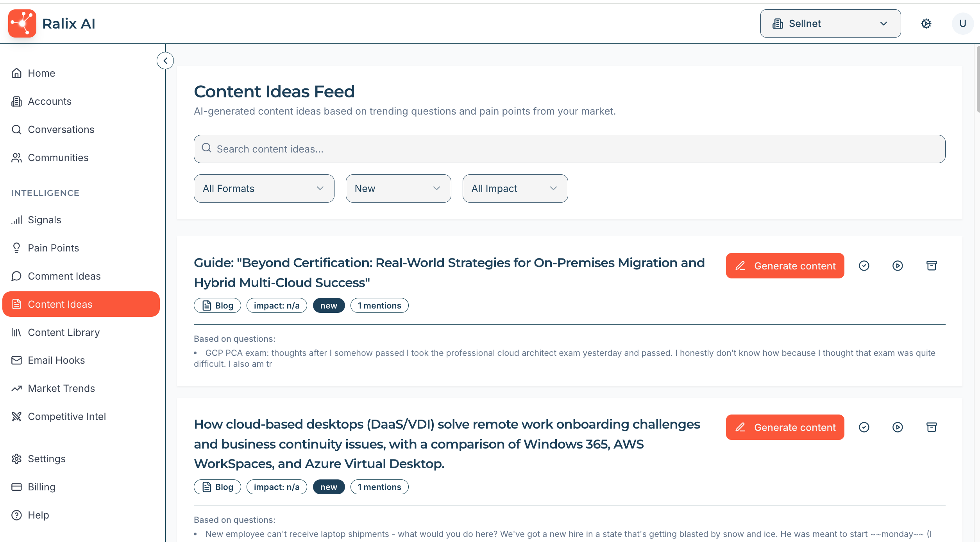Mark Beyond Certification idea as done
Viewport: 980px width, 542px height.
[x=864, y=266]
